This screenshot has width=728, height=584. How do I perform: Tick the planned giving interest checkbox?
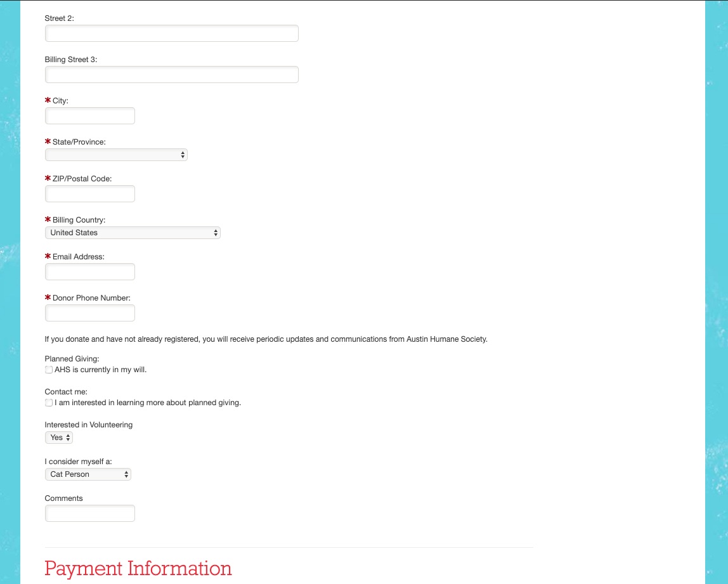point(49,403)
